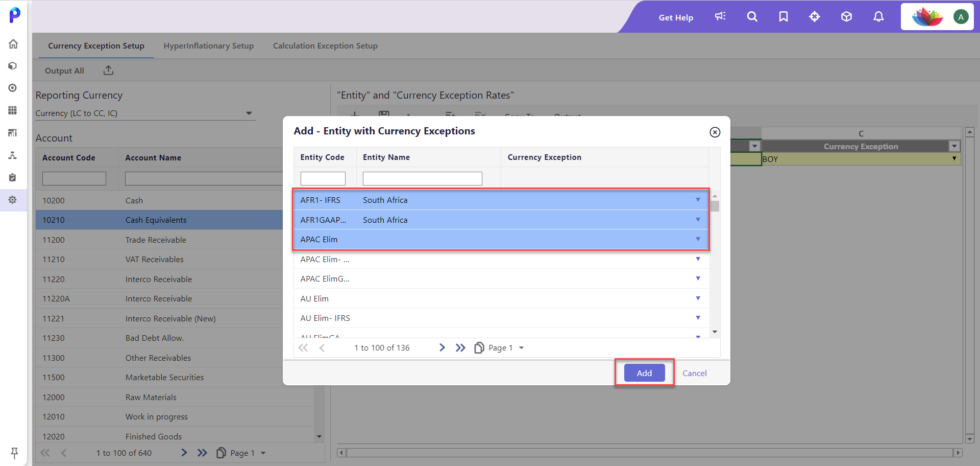This screenshot has width=980, height=466.
Task: Open the bookmark icon in header
Action: [x=783, y=16]
